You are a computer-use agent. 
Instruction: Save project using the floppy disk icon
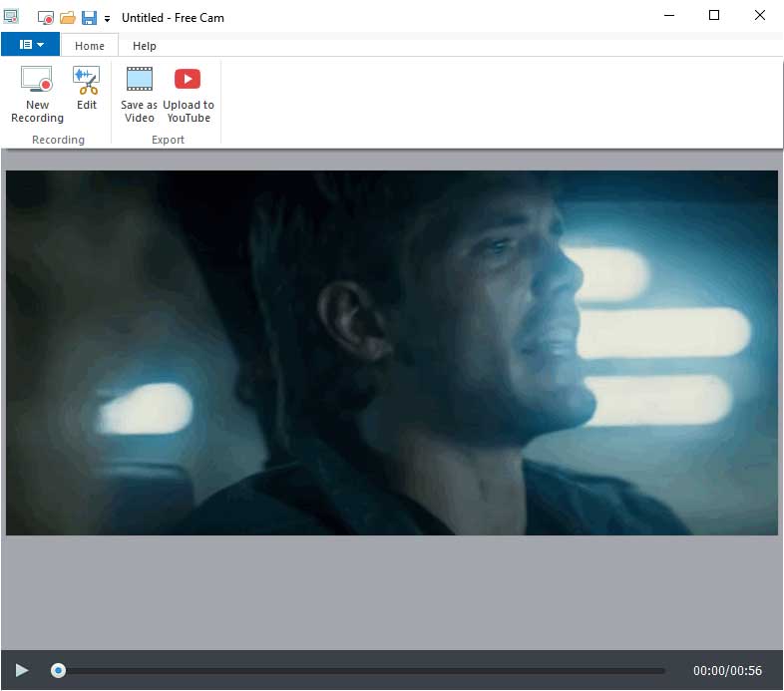pyautogui.click(x=89, y=18)
